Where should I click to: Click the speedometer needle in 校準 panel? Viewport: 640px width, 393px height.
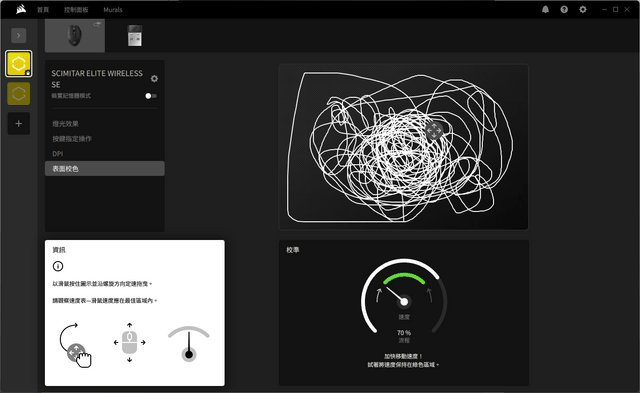[396, 295]
